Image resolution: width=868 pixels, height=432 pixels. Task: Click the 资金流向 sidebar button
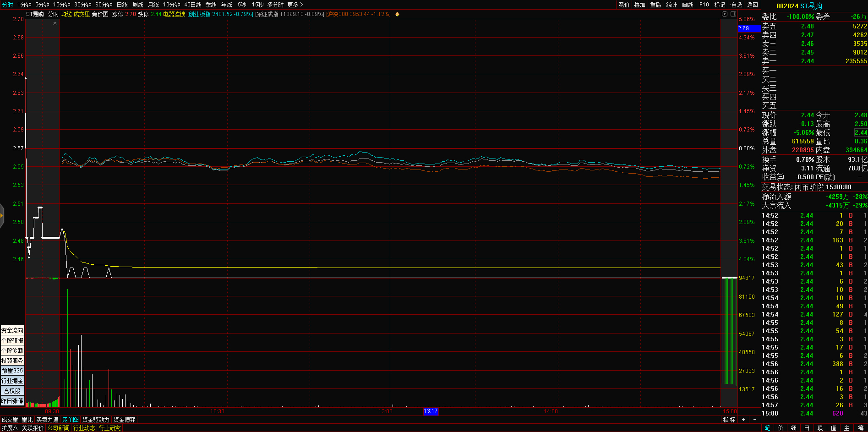click(x=12, y=330)
